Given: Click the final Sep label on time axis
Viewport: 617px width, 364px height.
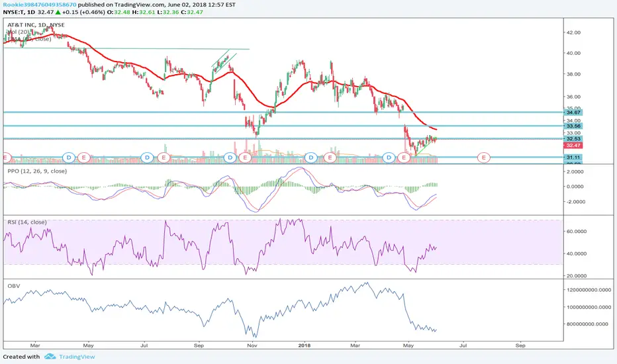Looking at the screenshot, I should [520, 345].
